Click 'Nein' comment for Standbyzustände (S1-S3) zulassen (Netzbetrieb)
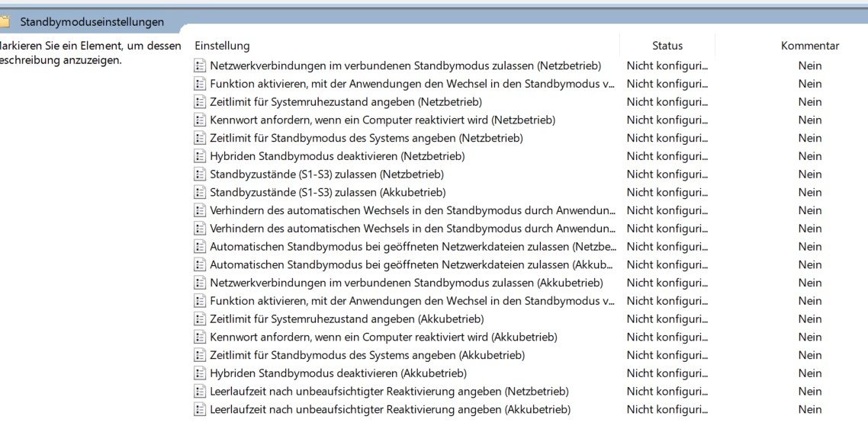 (x=810, y=174)
